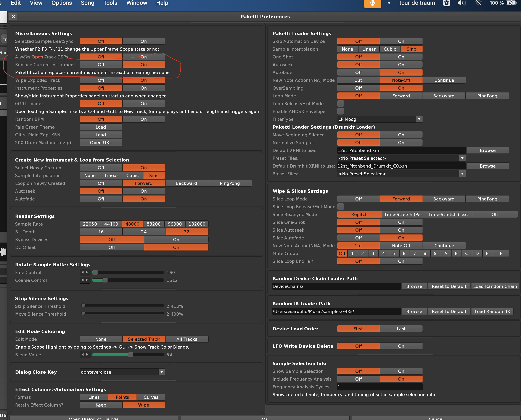
Task: Click the Fine Control stepper arrows
Action: coord(85,272)
